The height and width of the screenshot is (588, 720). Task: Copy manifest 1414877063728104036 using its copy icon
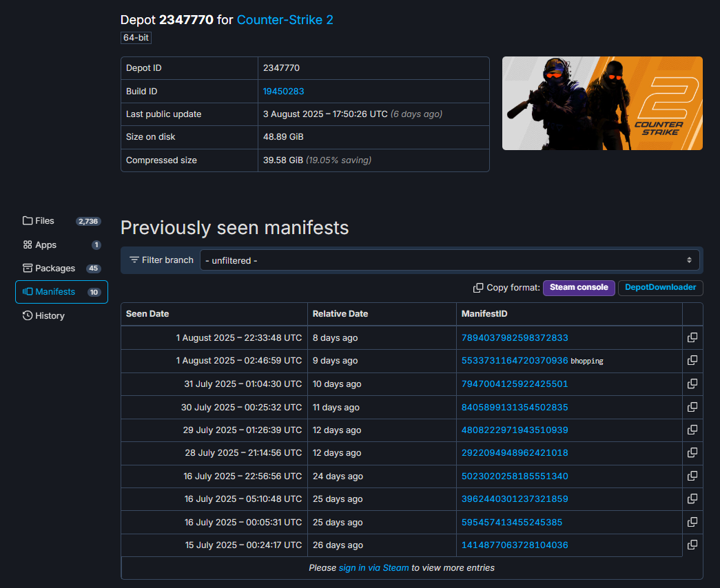pos(692,545)
